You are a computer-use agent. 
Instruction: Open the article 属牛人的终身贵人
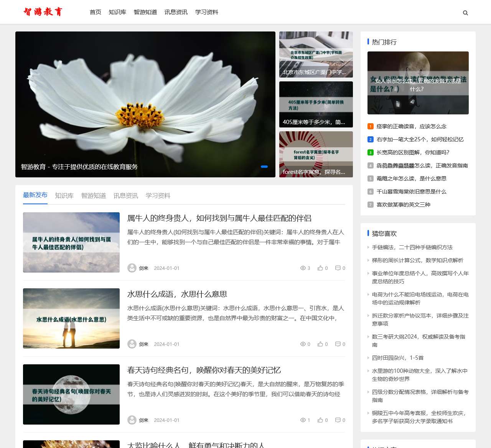pyautogui.click(x=220, y=218)
